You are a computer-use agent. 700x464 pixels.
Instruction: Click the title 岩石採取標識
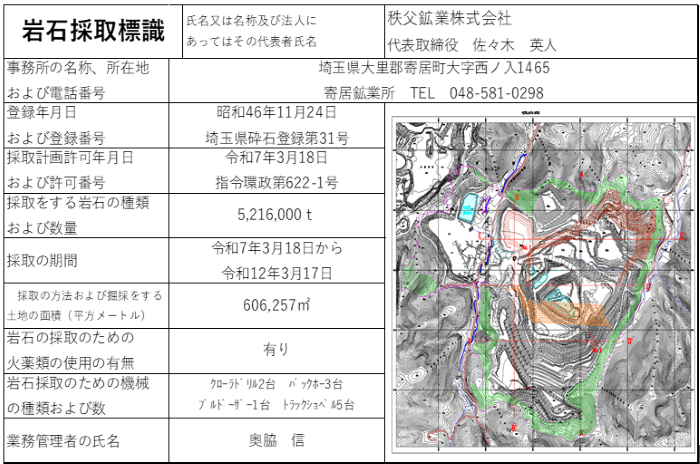pos(93,31)
